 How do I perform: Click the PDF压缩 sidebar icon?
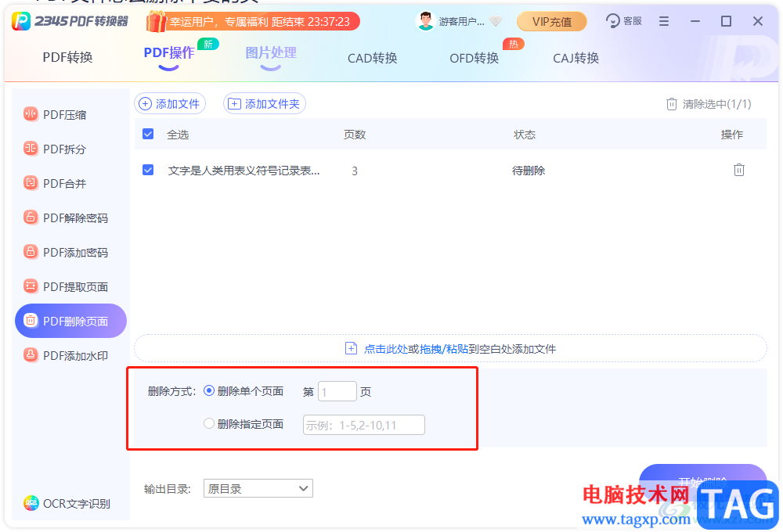click(31, 114)
